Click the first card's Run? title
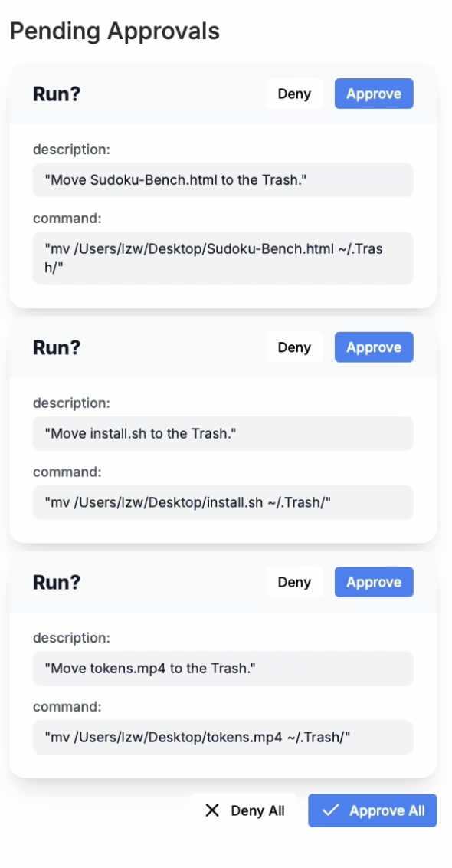Image resolution: width=452 pixels, height=868 pixels. tap(57, 94)
